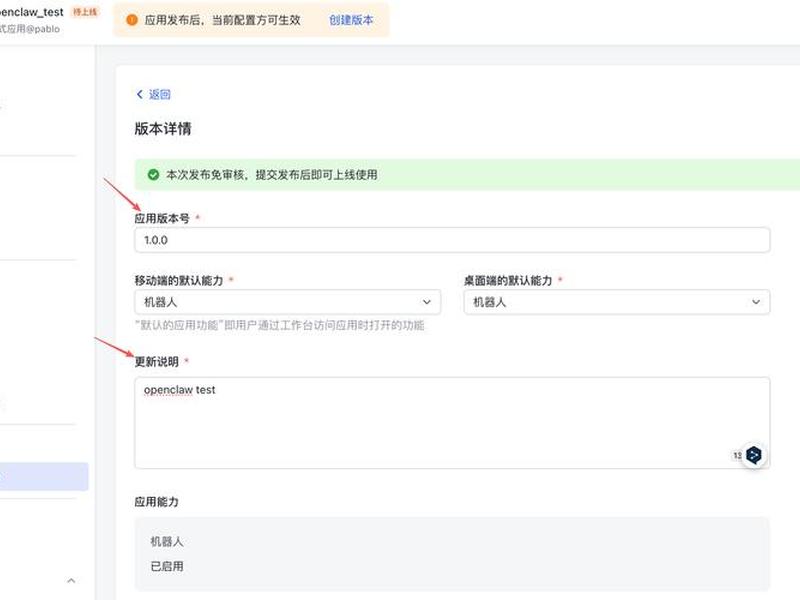Click the 更新说明 text area
Image resolution: width=800 pixels, height=600 pixels.
(452, 423)
